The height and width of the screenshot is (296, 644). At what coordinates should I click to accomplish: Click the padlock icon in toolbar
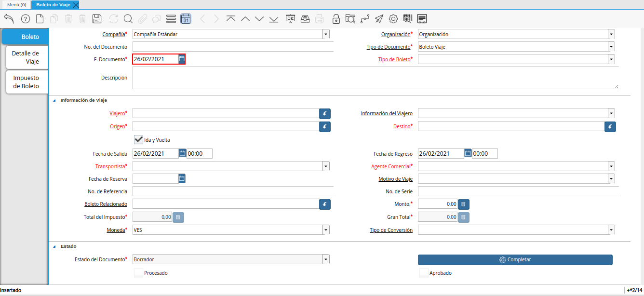(x=336, y=19)
